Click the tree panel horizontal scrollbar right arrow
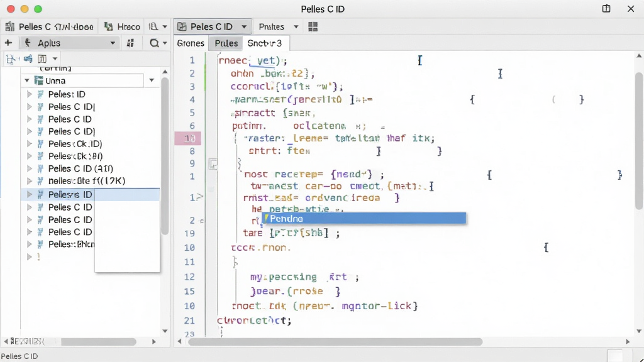 [x=154, y=341]
